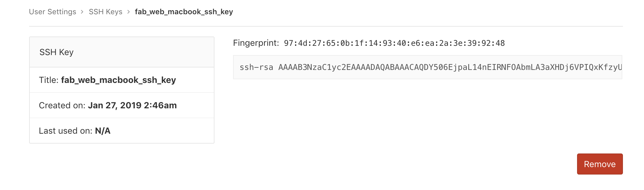Click the SSH Key panel header
Image resolution: width=644 pixels, height=190 pixels.
[122, 52]
